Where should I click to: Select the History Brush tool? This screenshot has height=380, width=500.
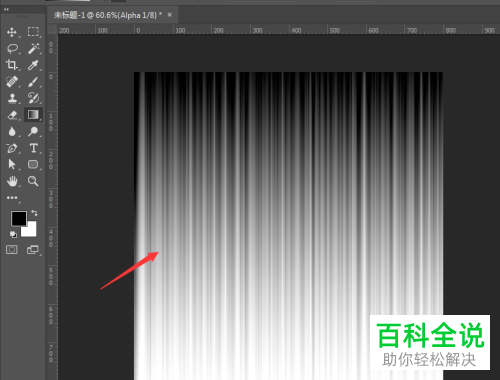pyautogui.click(x=33, y=98)
